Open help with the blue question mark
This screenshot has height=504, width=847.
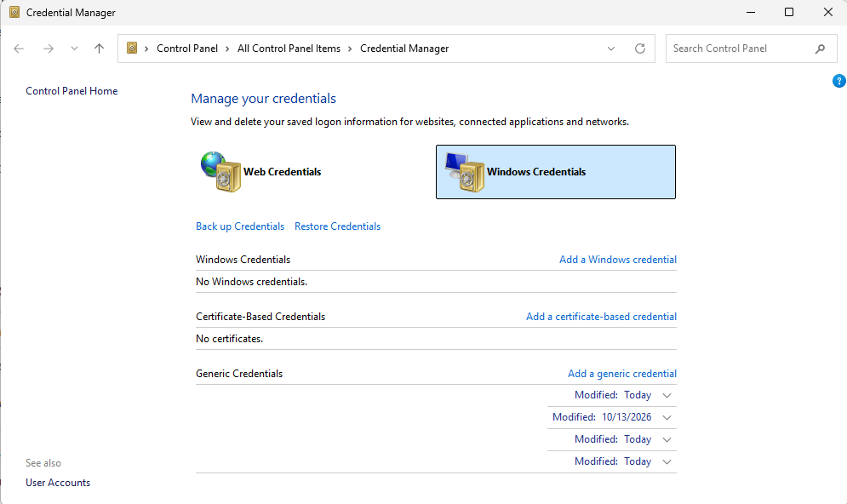pyautogui.click(x=838, y=81)
